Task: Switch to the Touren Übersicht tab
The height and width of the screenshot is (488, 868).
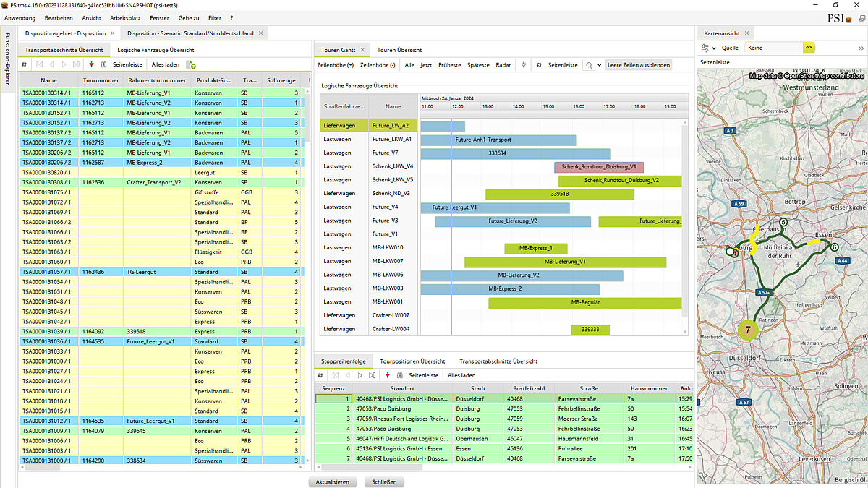Action: click(399, 50)
